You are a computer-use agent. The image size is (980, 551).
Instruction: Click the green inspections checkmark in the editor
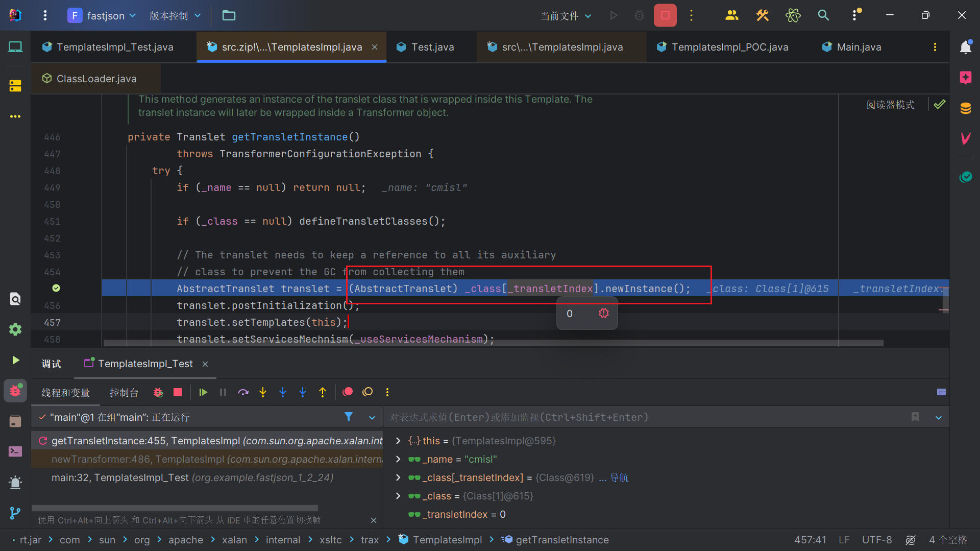coord(939,104)
